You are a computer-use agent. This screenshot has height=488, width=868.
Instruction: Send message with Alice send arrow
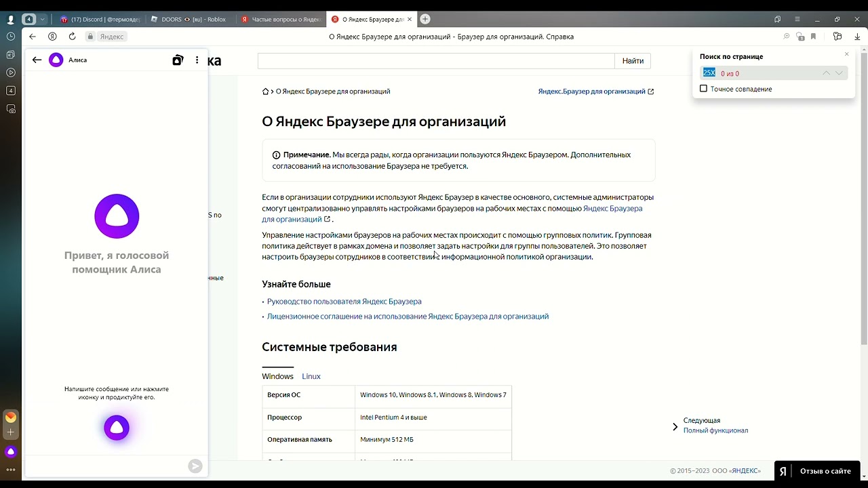pos(195,466)
